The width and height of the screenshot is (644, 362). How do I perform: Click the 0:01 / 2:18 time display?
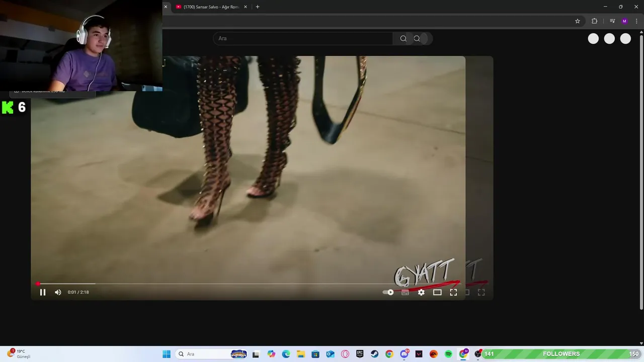click(78, 292)
